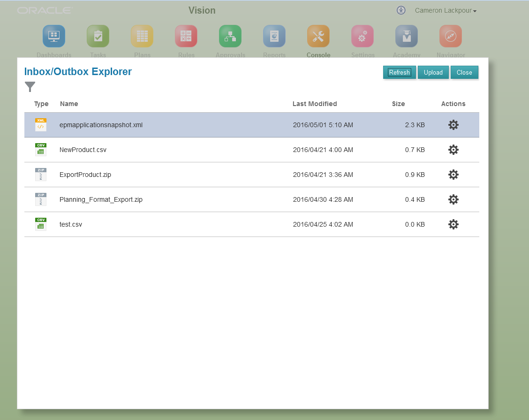Open actions gear for ExportProduct.zip
The image size is (529, 420).
click(453, 175)
